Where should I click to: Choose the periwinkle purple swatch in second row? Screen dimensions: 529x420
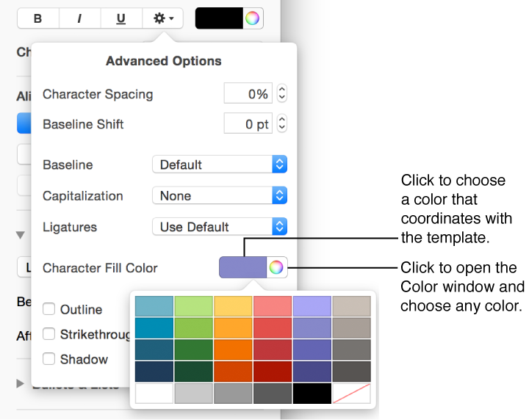click(312, 328)
